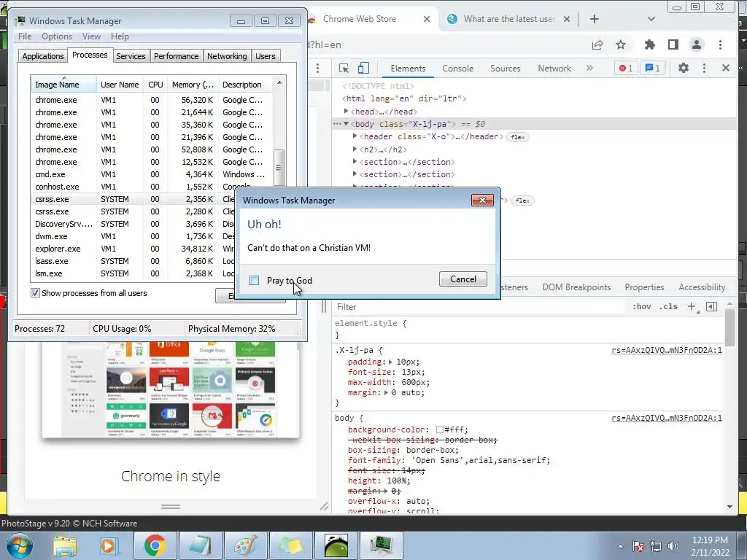
Task: Click the Chrome share page icon
Action: [x=597, y=44]
